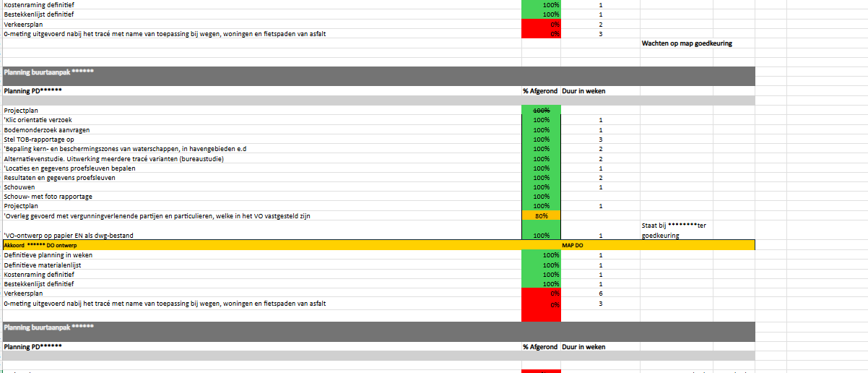Select the 'Schouw- met foto rapportage' cell
The width and height of the screenshot is (868, 373).
(x=48, y=197)
